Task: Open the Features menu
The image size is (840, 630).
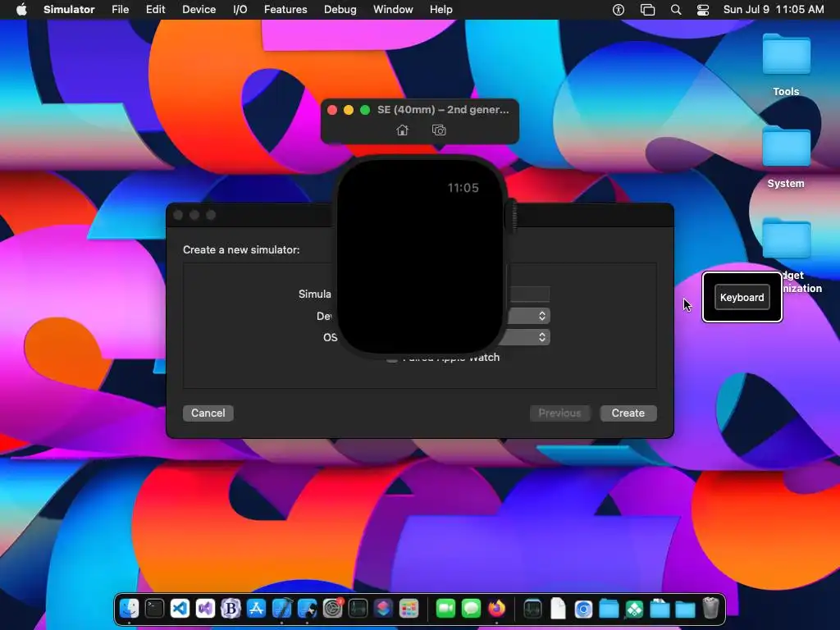Action: (x=285, y=10)
